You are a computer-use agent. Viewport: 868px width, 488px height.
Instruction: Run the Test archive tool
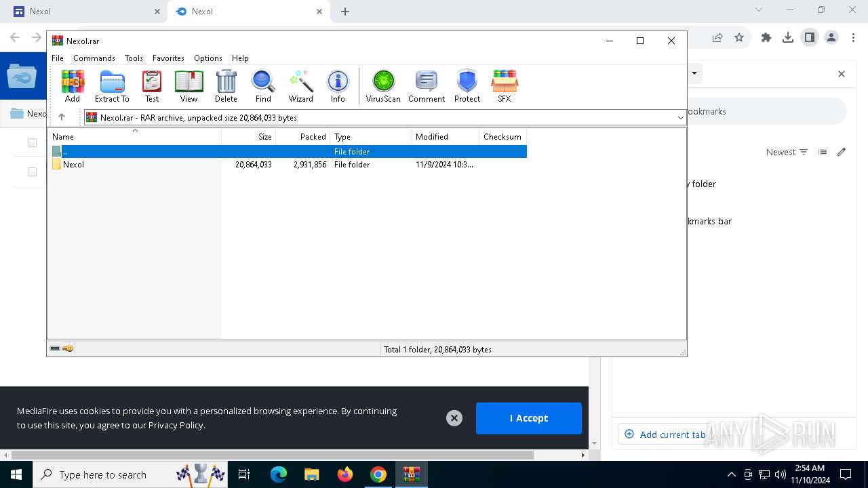(152, 86)
